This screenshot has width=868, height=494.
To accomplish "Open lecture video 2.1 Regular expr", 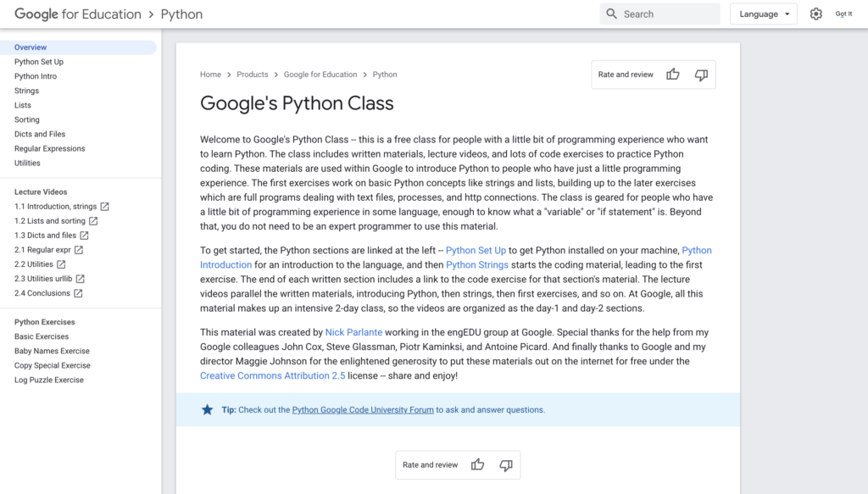I will coord(42,249).
